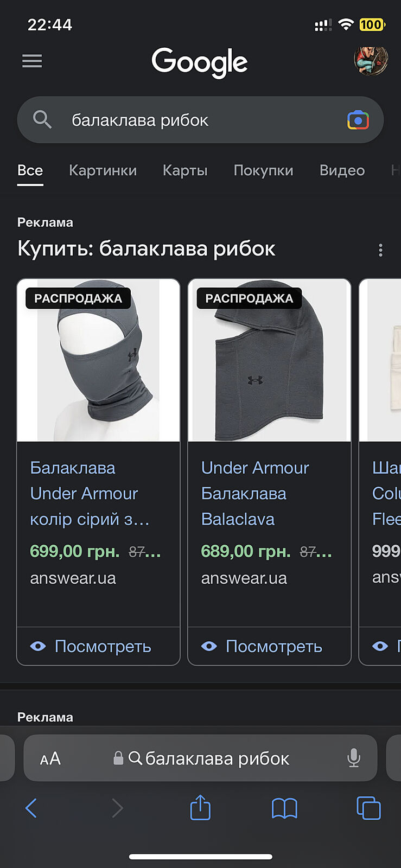Select the Видео tab
The image size is (401, 868).
tap(342, 170)
